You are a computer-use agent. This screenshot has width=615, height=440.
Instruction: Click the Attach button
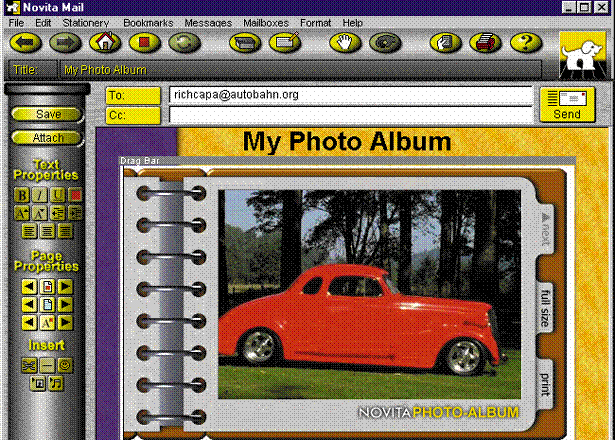click(48, 138)
